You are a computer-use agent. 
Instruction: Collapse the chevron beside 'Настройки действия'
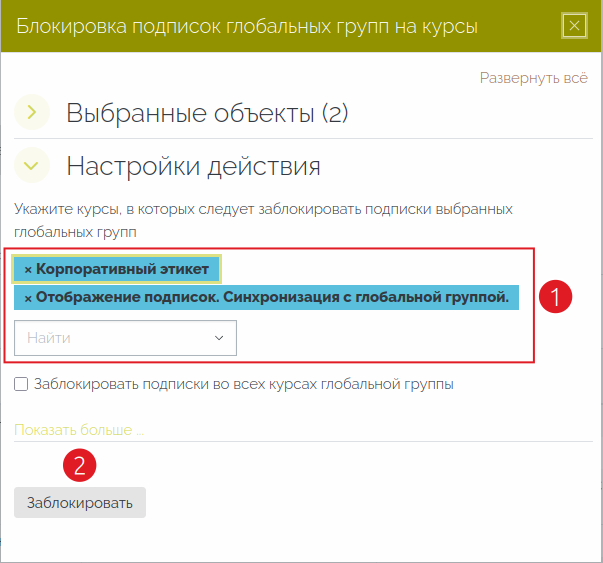(32, 166)
